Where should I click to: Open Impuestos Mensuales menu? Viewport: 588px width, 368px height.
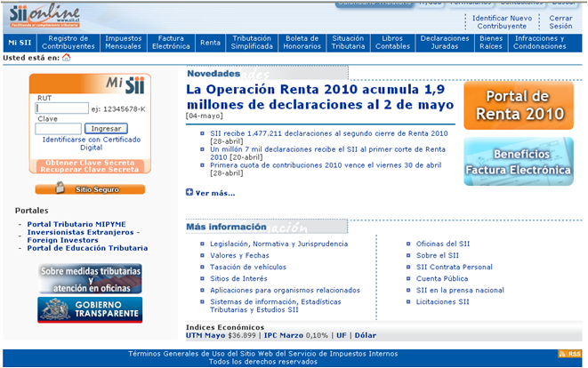(x=124, y=43)
